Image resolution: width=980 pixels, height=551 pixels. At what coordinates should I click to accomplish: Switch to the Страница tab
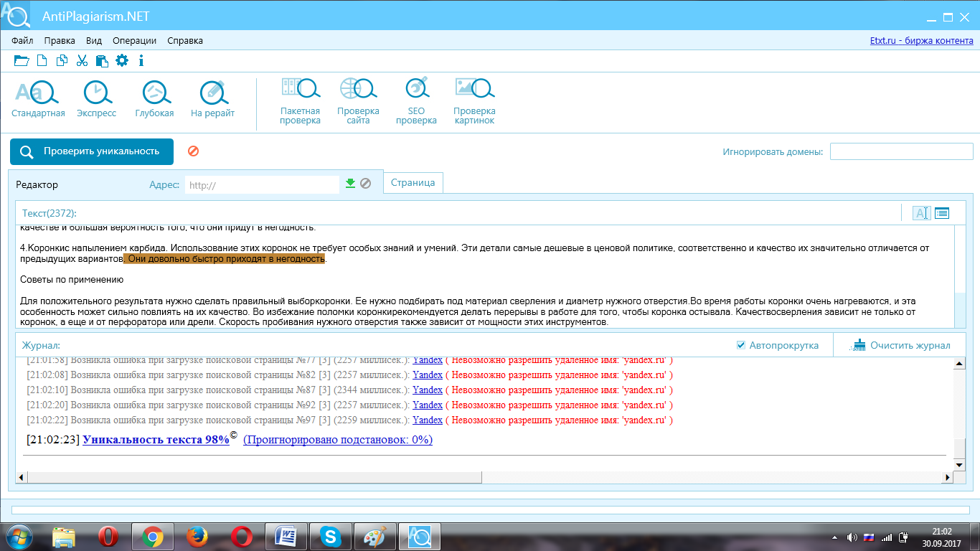point(413,183)
